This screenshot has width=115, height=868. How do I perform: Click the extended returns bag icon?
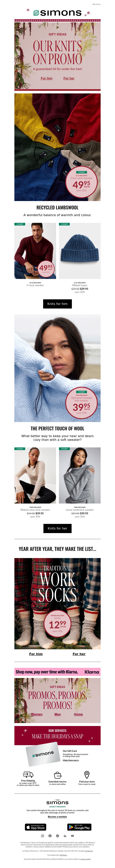click(x=57, y=775)
